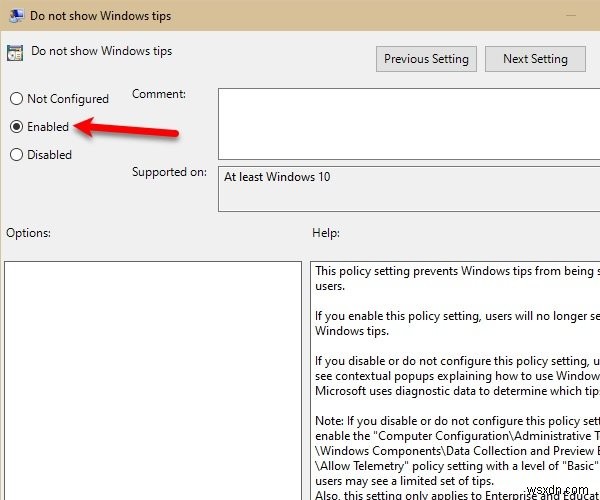Viewport: 600px width, 500px height.
Task: Click the 'Comment:' label
Action: coord(159,94)
